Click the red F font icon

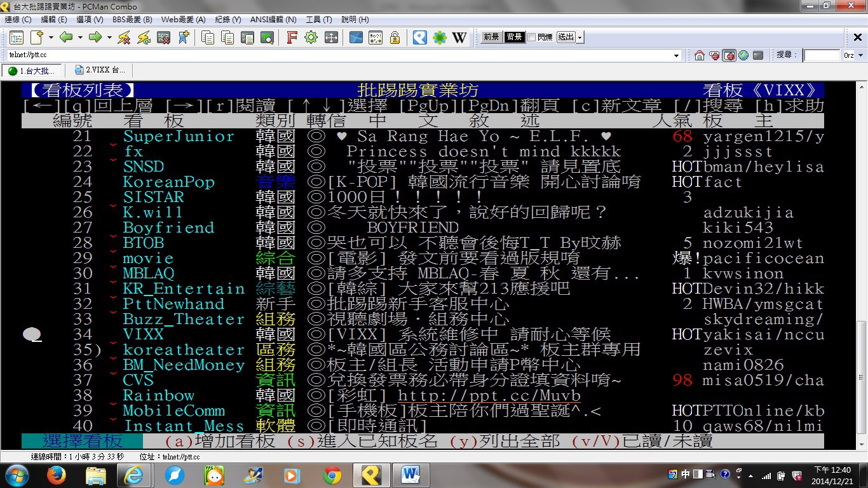pyautogui.click(x=292, y=37)
